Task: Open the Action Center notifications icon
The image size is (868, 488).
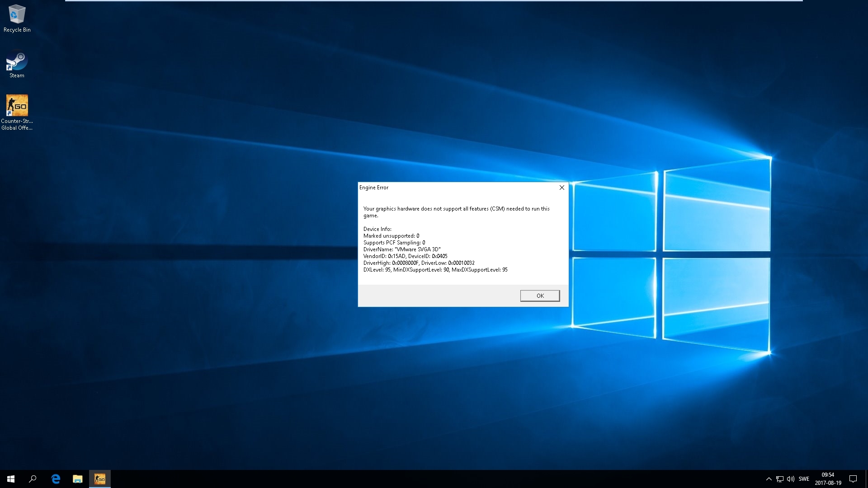Action: pos(853,479)
